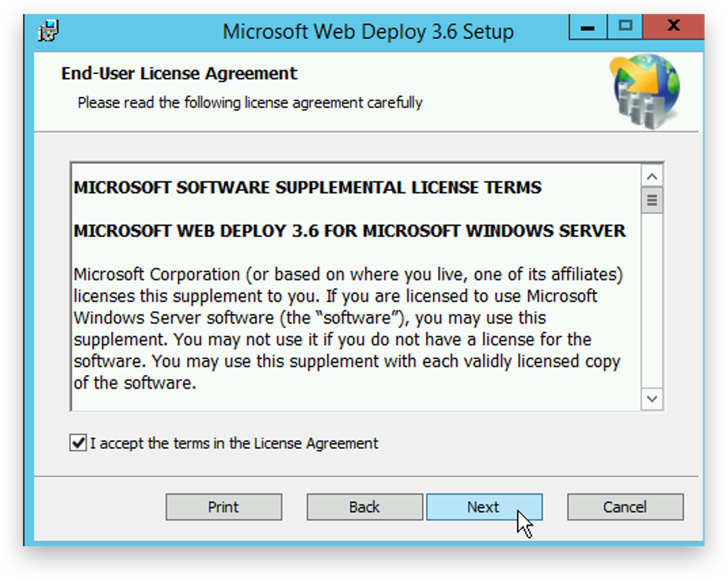The image size is (728, 579).
Task: Print the license agreement
Action: [x=223, y=507]
